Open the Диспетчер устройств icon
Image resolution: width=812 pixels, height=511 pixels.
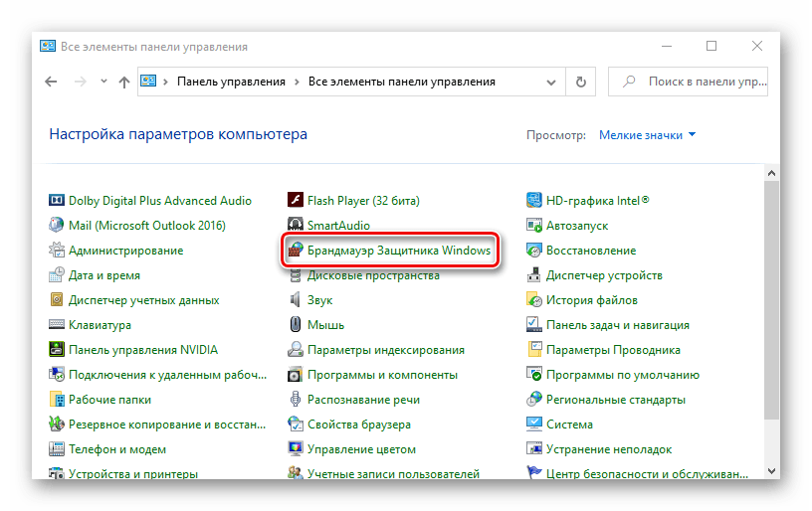[534, 274]
